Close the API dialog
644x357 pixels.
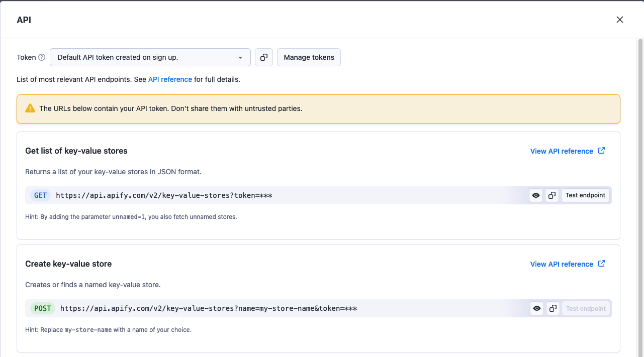pos(619,20)
